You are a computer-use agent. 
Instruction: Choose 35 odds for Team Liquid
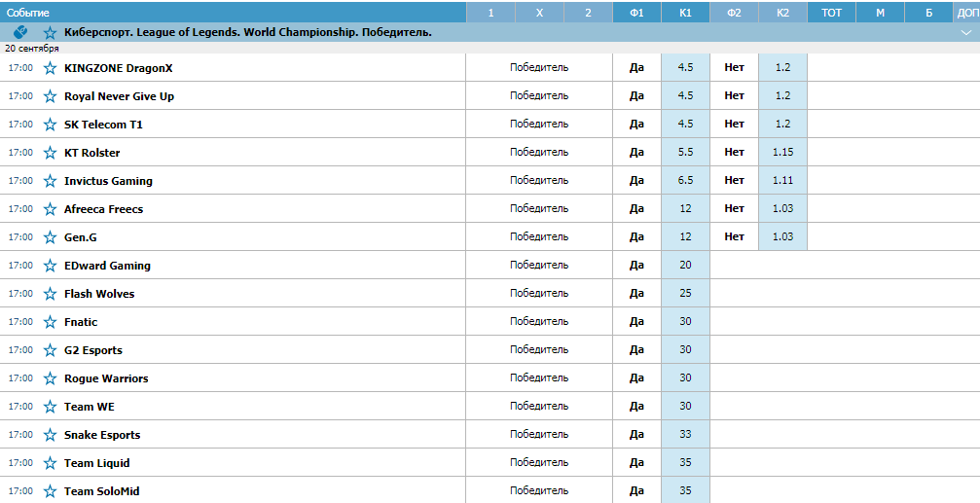coord(686,462)
